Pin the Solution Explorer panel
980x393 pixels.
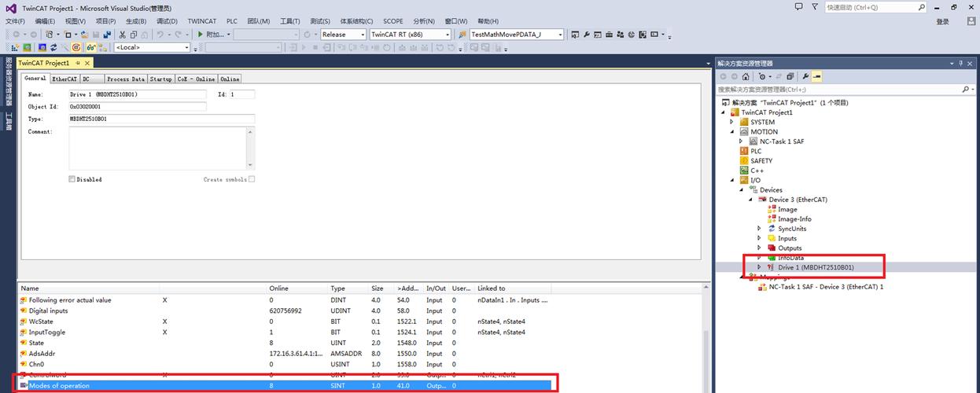coord(960,63)
